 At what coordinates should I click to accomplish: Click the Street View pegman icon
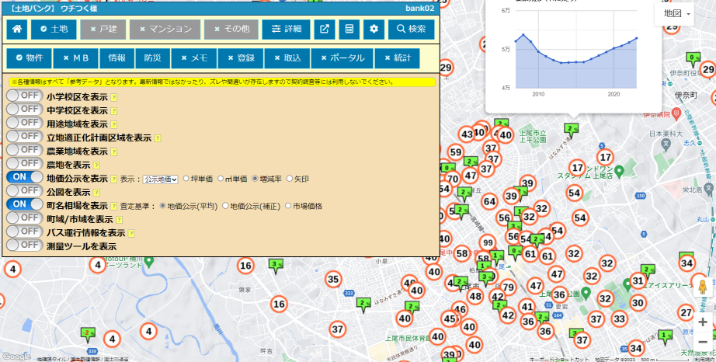[x=703, y=287]
